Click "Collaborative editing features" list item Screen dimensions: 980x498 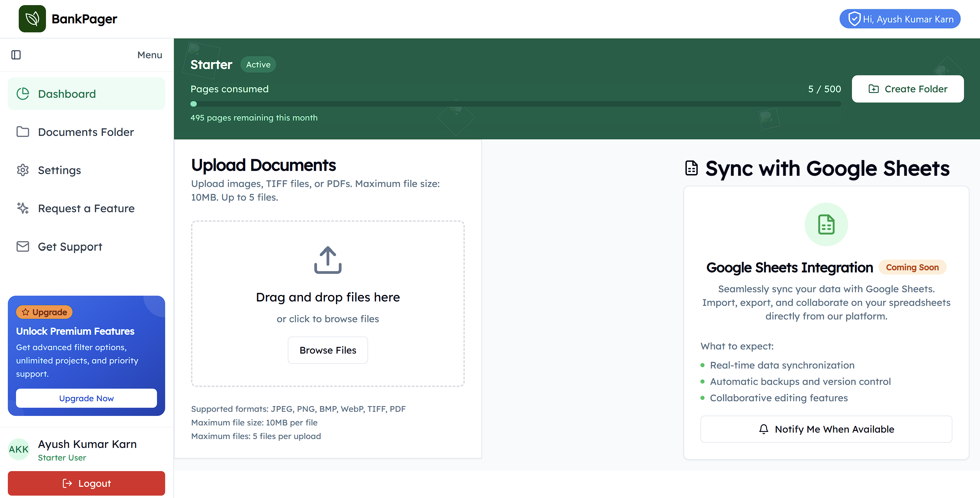779,398
